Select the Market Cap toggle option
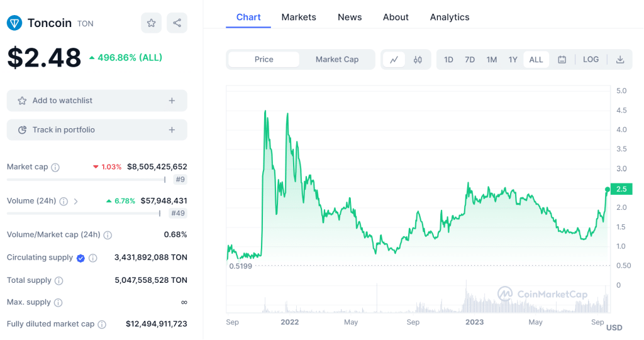This screenshot has width=644, height=340. pyautogui.click(x=337, y=60)
